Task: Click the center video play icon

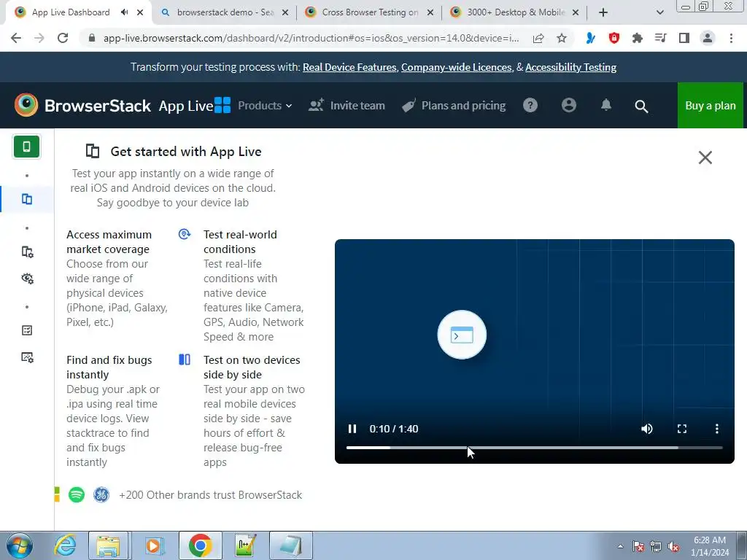Action: pyautogui.click(x=462, y=335)
